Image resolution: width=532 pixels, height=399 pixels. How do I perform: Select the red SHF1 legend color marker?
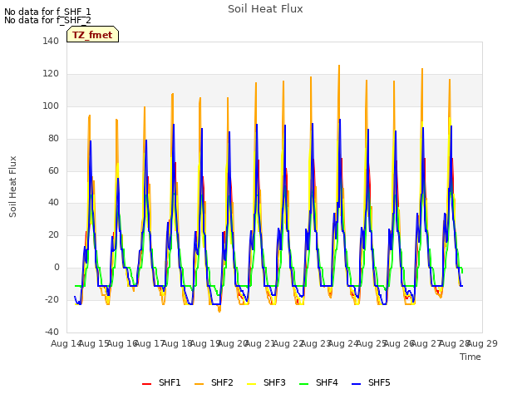(146, 384)
